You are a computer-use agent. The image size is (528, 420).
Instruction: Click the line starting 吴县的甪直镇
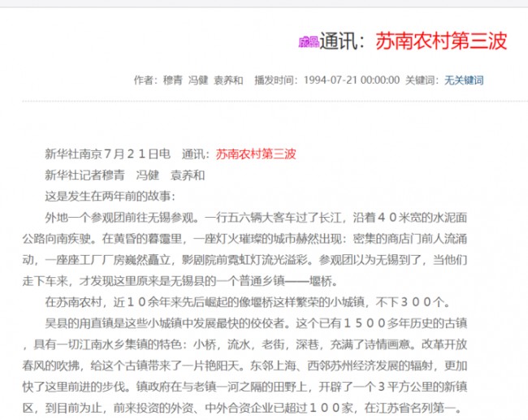[256, 323]
